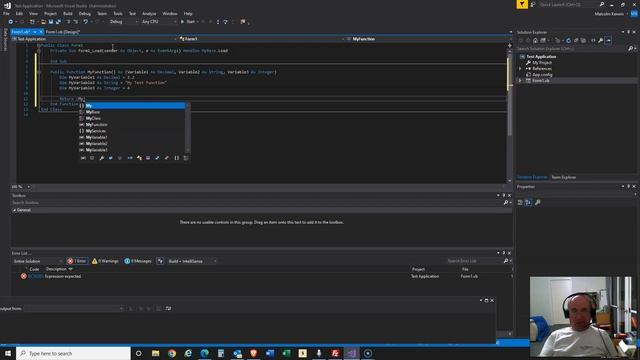This screenshot has width=640, height=360.
Task: Click the Property Pages wrench icon in Properties
Action: (538, 202)
